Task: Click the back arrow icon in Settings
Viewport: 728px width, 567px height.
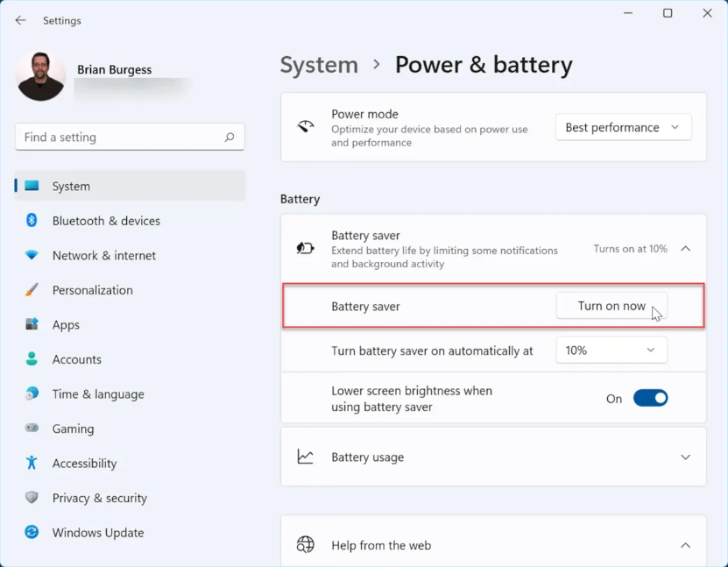Action: 20,20
